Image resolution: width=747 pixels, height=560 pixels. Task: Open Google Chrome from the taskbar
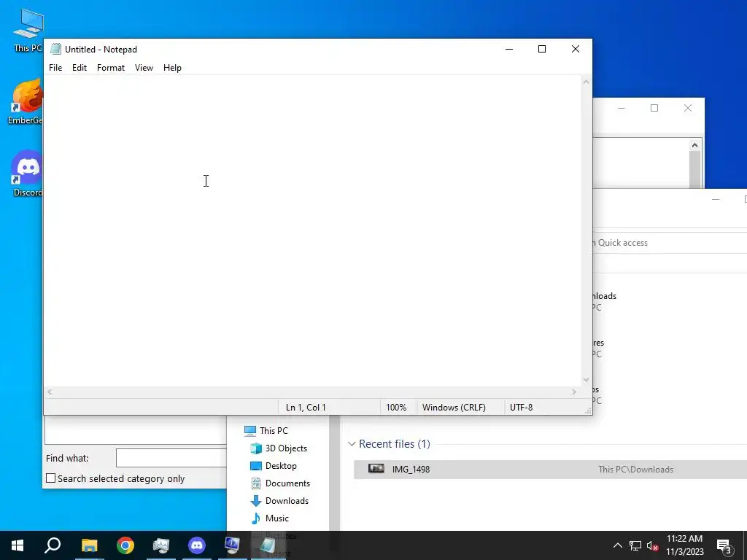(125, 545)
